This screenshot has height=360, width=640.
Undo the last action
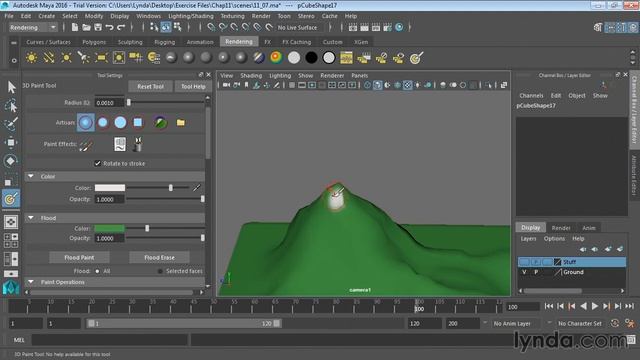(109, 27)
